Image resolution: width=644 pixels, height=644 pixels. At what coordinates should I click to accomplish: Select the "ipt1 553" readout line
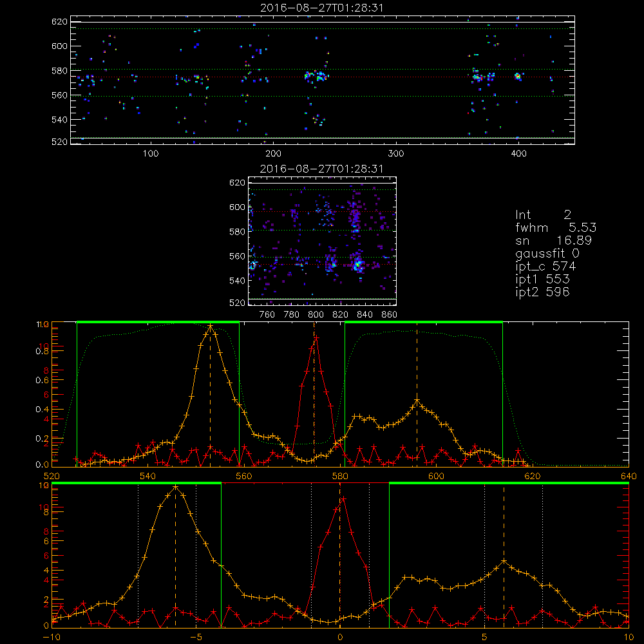click(x=542, y=279)
